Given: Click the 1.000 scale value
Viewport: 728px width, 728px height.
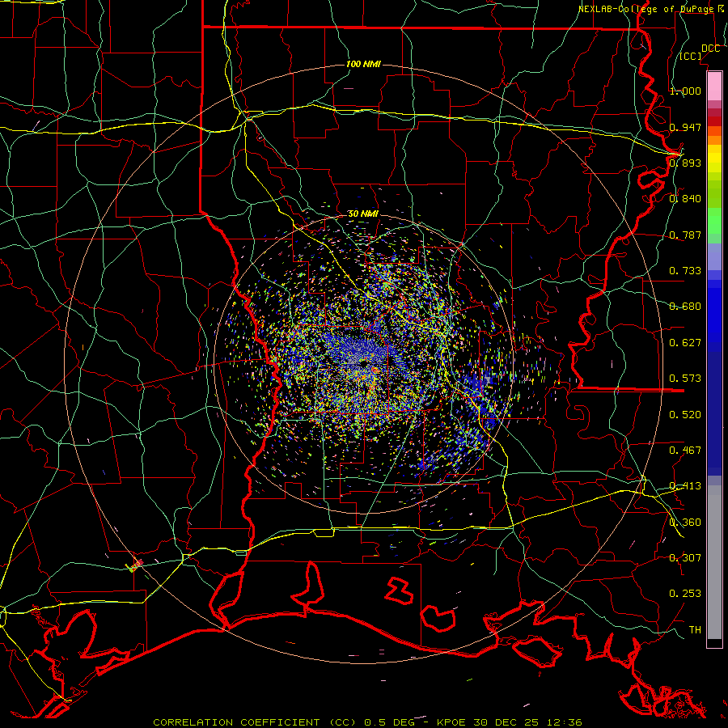Looking at the screenshot, I should pos(685,91).
